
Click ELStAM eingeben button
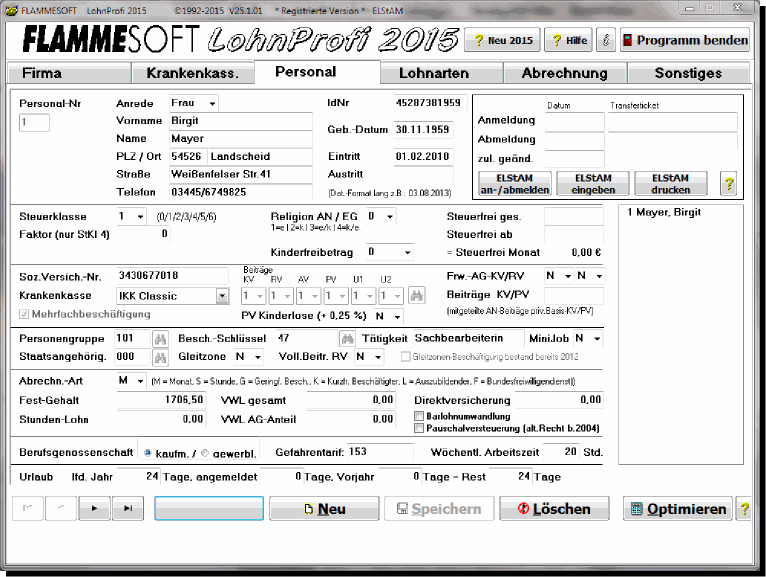pos(593,184)
